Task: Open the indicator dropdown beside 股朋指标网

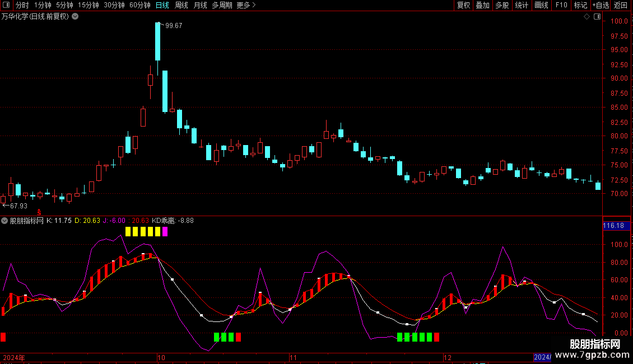Action: click(x=4, y=221)
